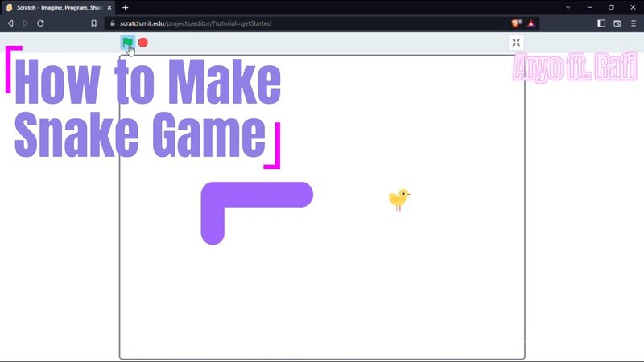Click the green flag to start project
The width and height of the screenshot is (644, 362).
(x=127, y=43)
